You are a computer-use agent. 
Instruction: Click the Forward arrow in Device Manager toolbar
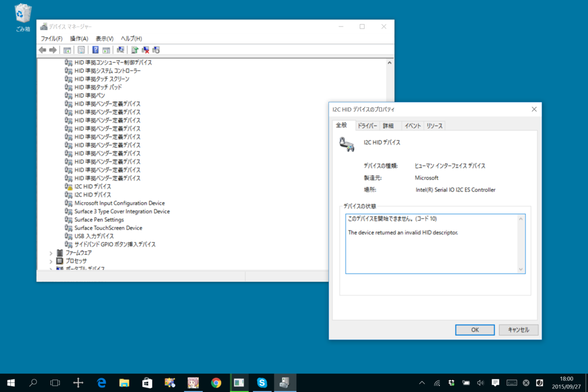[x=53, y=50]
